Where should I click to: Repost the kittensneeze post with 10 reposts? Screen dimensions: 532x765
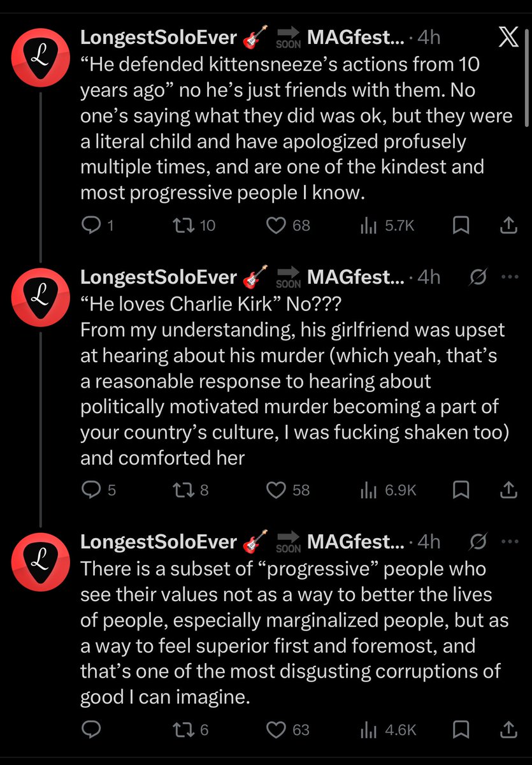click(x=195, y=225)
